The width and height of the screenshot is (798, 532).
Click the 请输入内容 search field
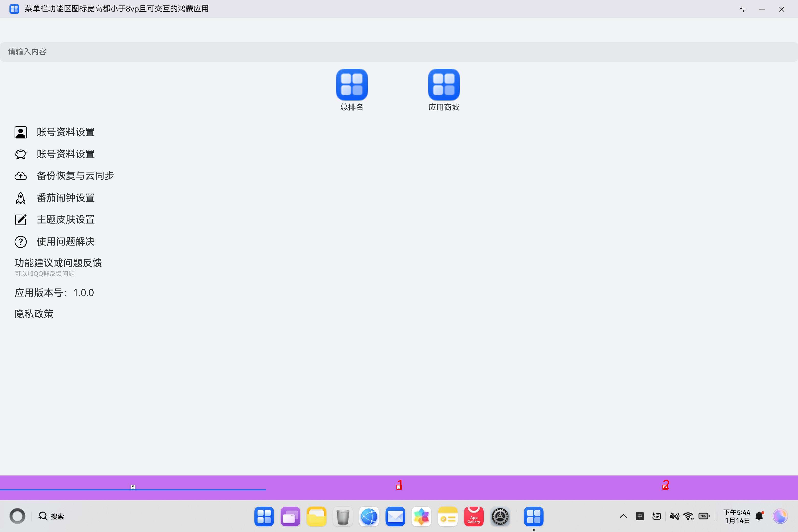pyautogui.click(x=399, y=52)
